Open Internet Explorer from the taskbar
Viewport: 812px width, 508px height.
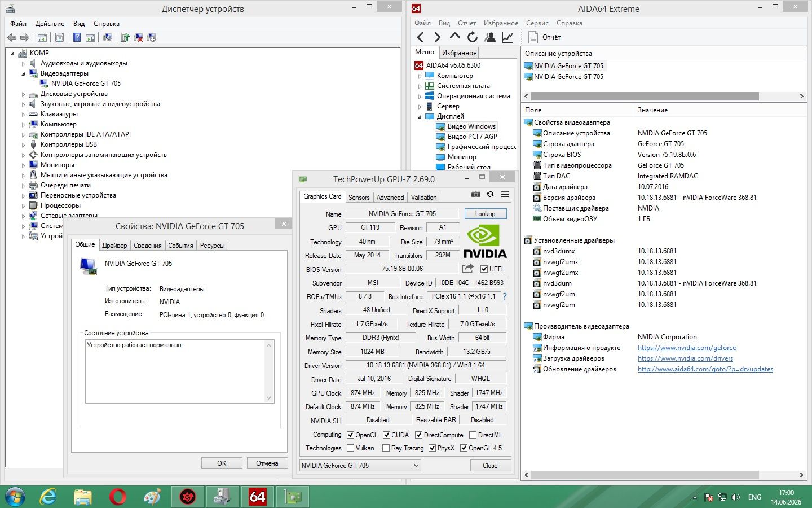point(48,497)
